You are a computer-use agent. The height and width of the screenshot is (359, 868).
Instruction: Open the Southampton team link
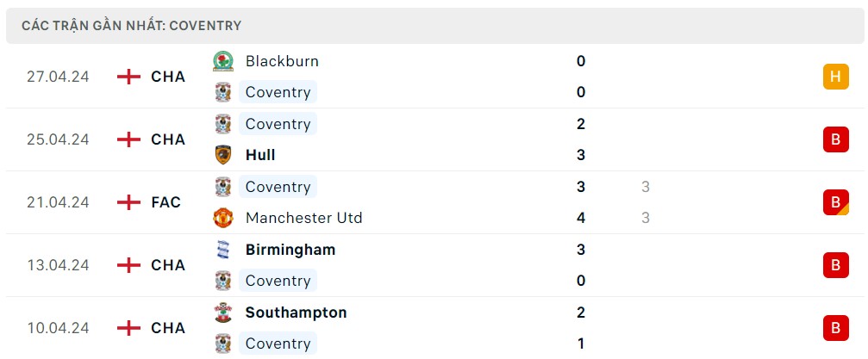pyautogui.click(x=296, y=313)
